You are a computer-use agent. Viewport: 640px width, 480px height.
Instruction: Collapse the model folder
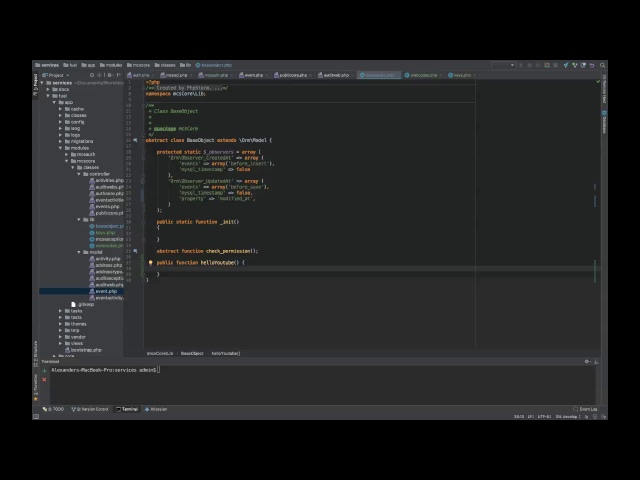pyautogui.click(x=79, y=252)
